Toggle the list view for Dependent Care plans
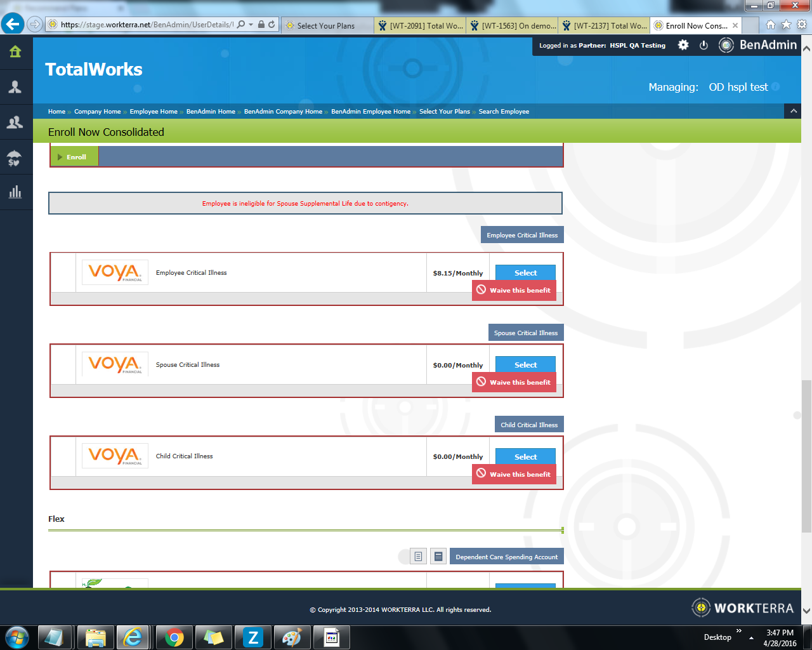This screenshot has width=812, height=650. point(418,556)
